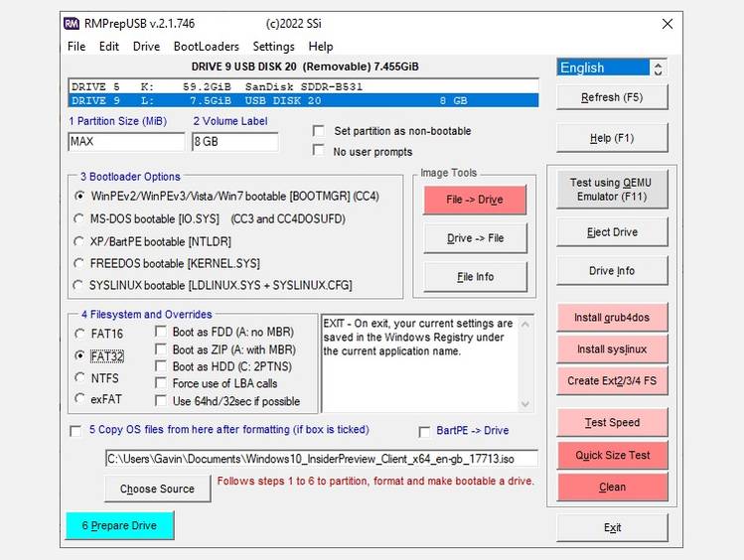Viewport: 744px width, 560px height.
Task: Select XP/BartPE bootable NTLDR option
Action: click(x=78, y=241)
